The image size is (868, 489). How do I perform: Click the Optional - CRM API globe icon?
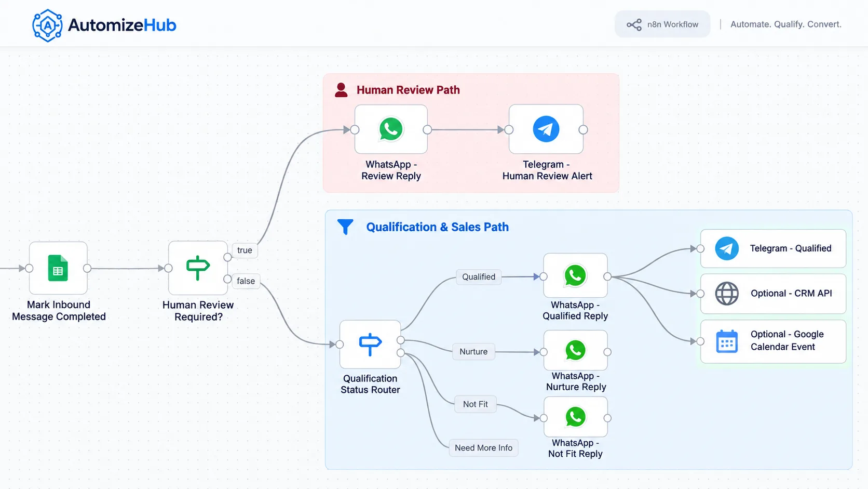tap(727, 294)
